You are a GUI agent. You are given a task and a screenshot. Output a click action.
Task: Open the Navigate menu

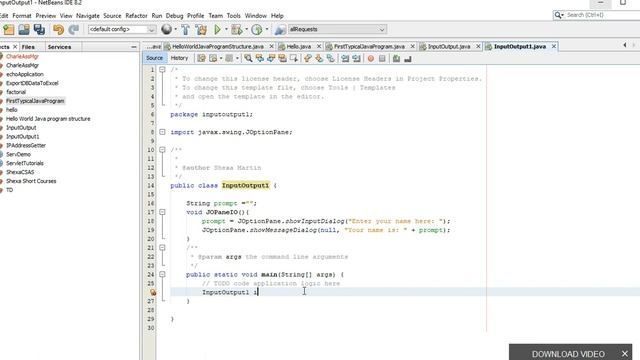tap(87, 16)
